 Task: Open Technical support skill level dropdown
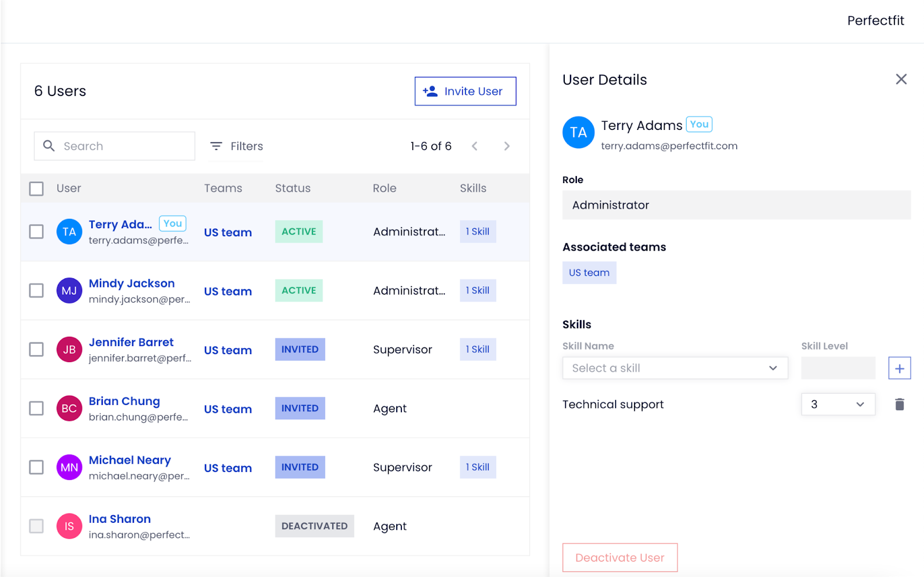(838, 404)
